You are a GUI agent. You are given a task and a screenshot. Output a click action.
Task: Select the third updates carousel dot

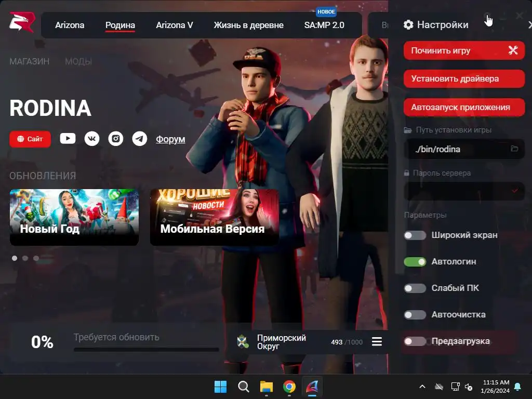36,258
